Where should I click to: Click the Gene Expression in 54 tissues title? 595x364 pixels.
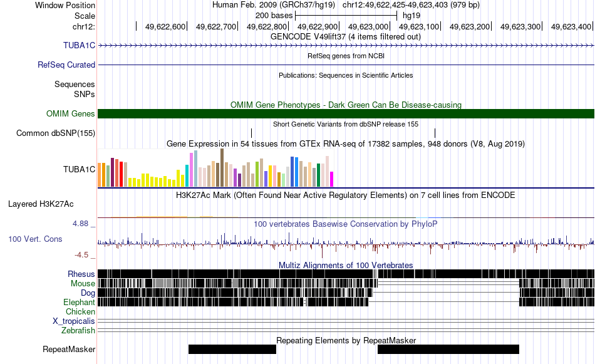click(x=346, y=144)
